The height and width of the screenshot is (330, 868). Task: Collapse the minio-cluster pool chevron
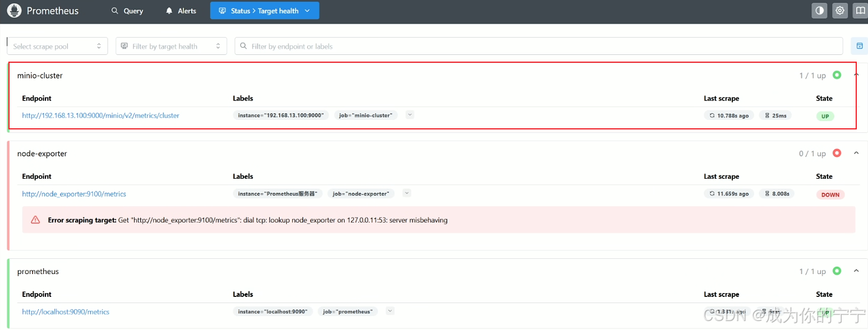coord(856,75)
